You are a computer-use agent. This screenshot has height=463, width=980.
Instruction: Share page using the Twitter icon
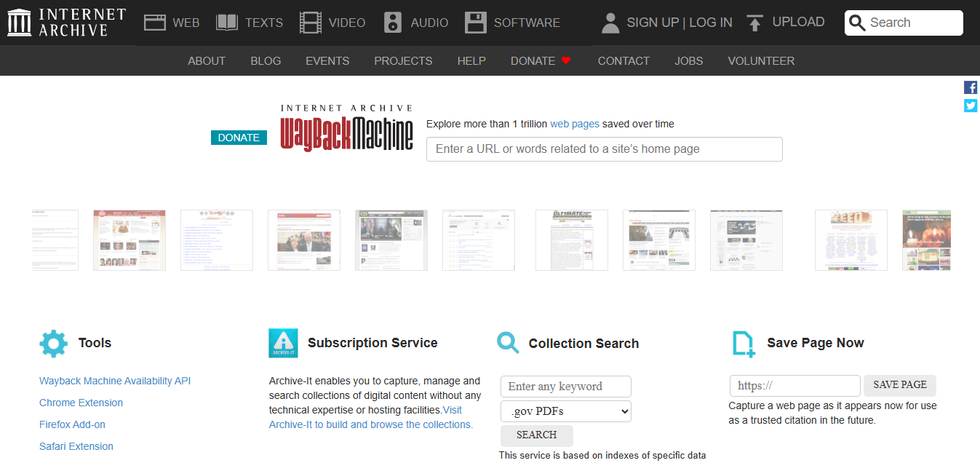(x=971, y=105)
